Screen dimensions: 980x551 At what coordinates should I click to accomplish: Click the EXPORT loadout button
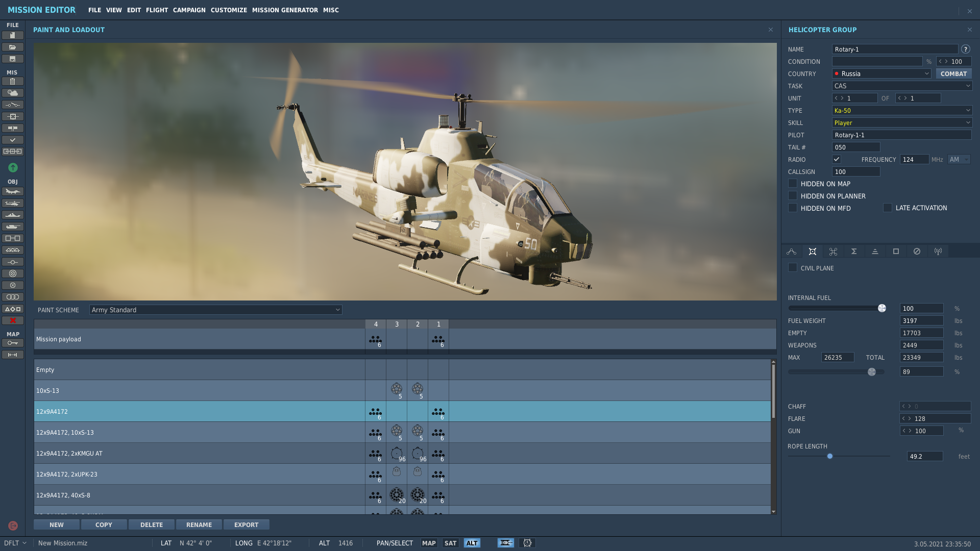(247, 524)
